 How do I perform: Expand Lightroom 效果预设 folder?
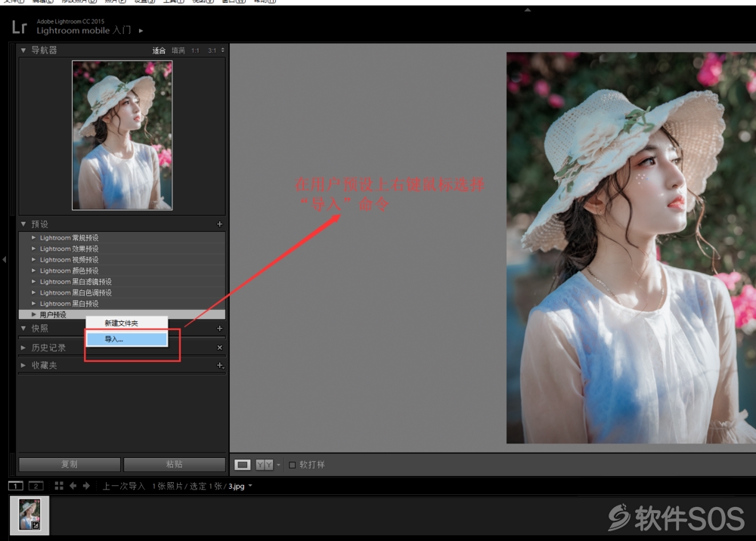(34, 249)
